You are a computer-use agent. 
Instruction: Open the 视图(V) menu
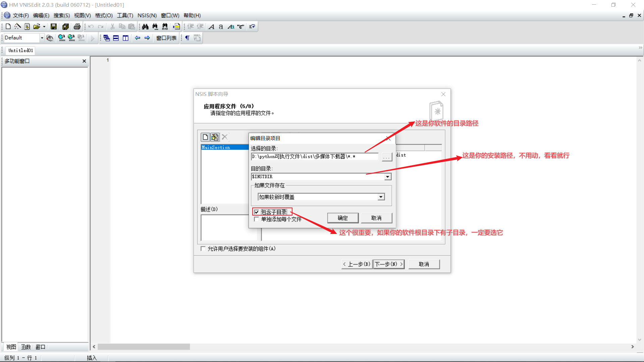tap(83, 15)
